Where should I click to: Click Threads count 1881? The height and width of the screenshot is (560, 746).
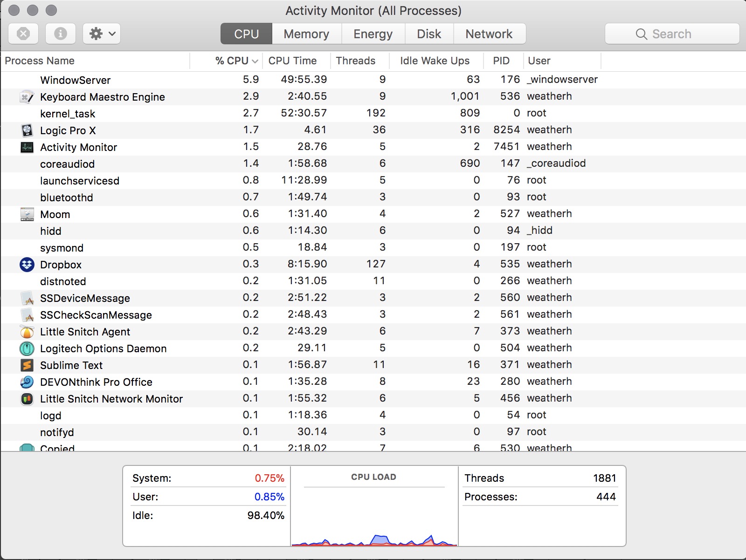pyautogui.click(x=605, y=478)
